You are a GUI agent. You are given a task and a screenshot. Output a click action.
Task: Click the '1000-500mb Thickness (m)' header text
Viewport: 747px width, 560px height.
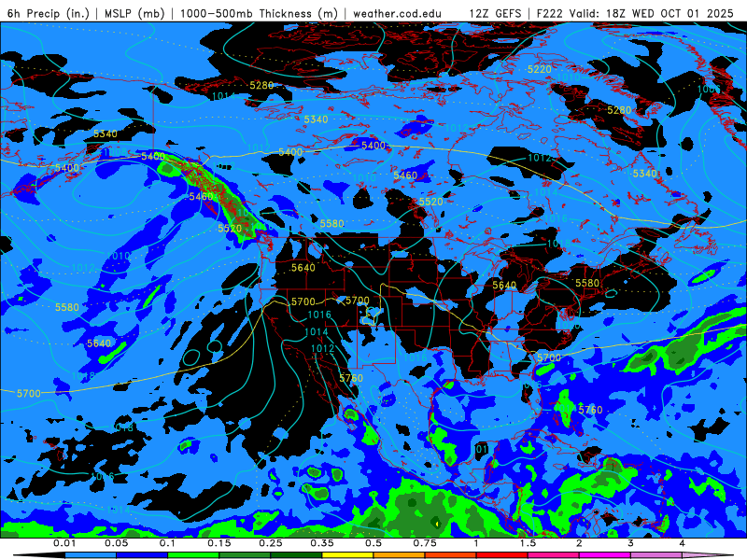coord(259,13)
